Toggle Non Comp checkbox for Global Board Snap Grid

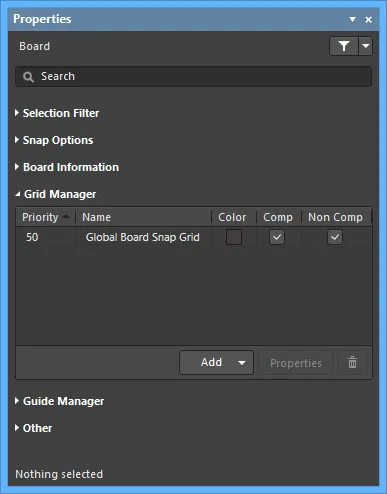[335, 237]
